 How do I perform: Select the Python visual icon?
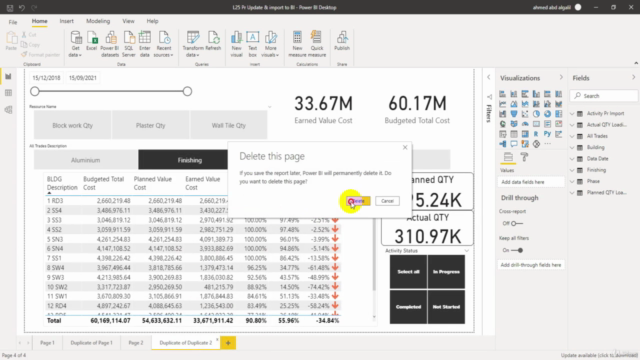tap(547, 133)
